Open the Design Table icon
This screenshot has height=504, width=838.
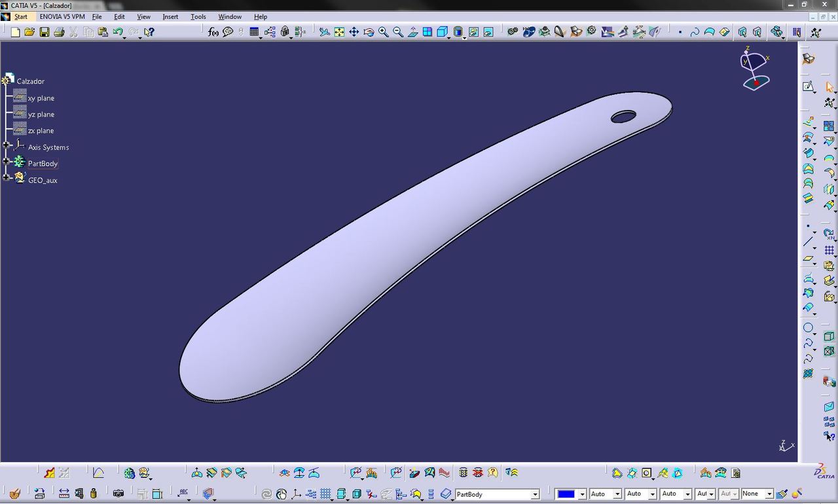pos(255,31)
